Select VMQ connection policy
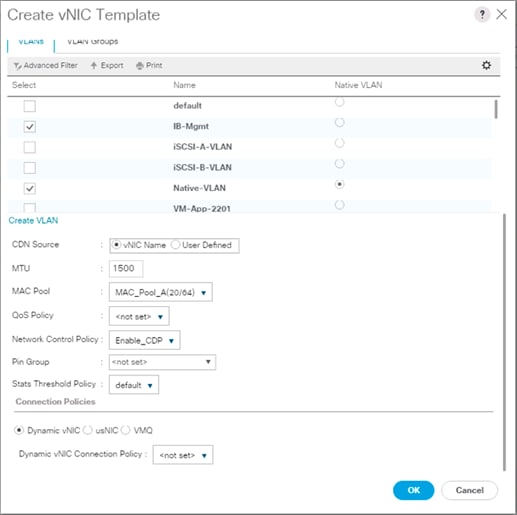517x515 pixels. (126, 430)
